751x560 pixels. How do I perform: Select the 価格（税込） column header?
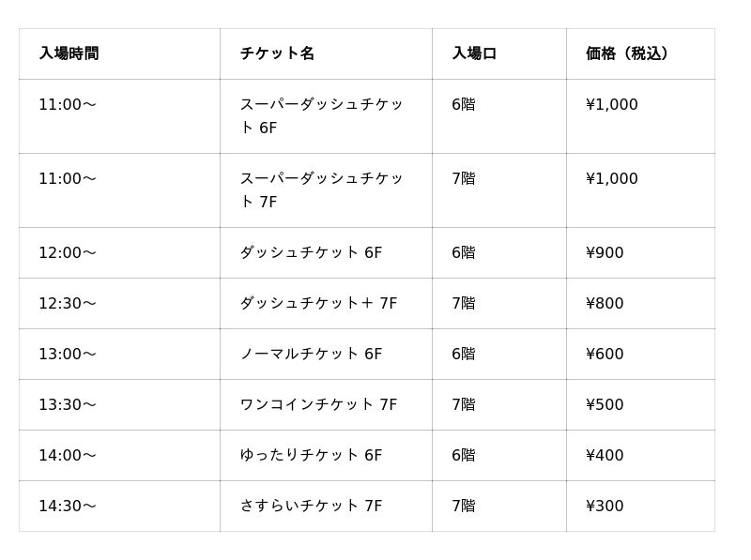click(x=627, y=53)
